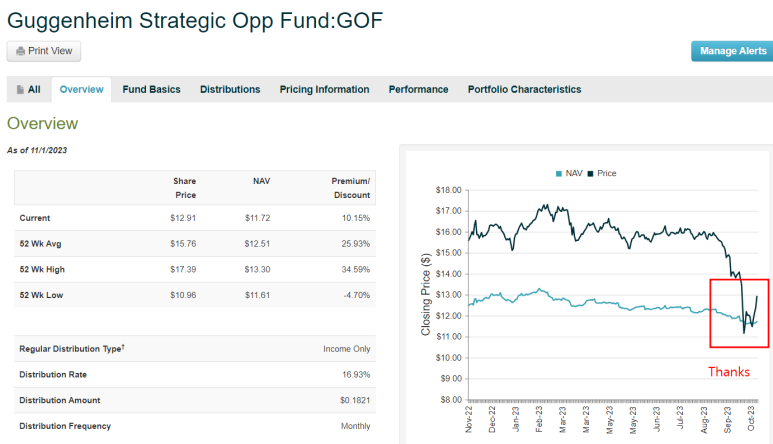Click the Distribution Amount label
The width and height of the screenshot is (773, 444).
coord(60,400)
